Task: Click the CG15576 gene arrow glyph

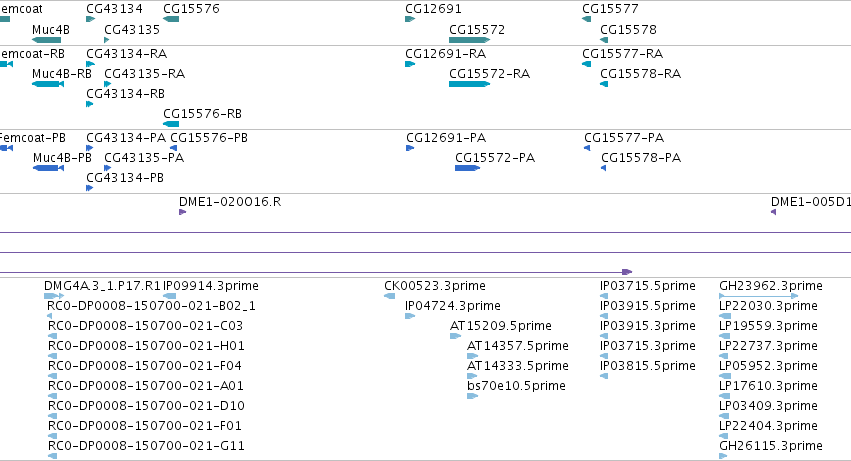Action: tap(171, 19)
